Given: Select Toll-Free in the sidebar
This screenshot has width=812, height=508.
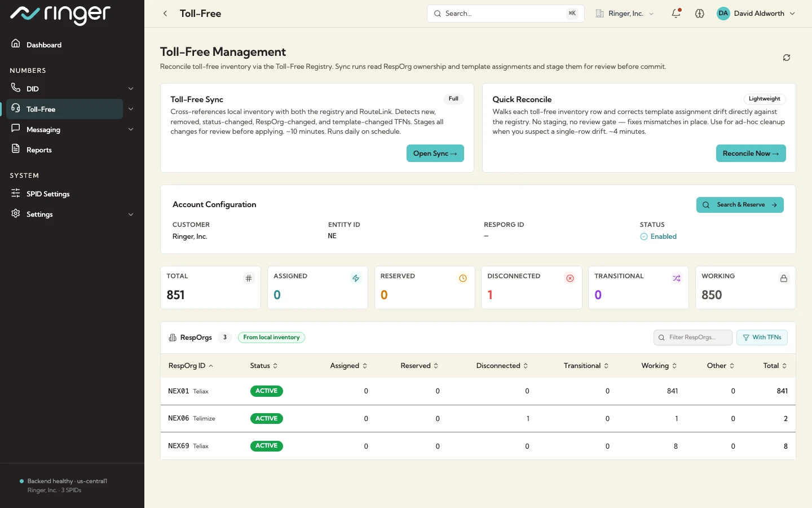Looking at the screenshot, I should (x=64, y=109).
